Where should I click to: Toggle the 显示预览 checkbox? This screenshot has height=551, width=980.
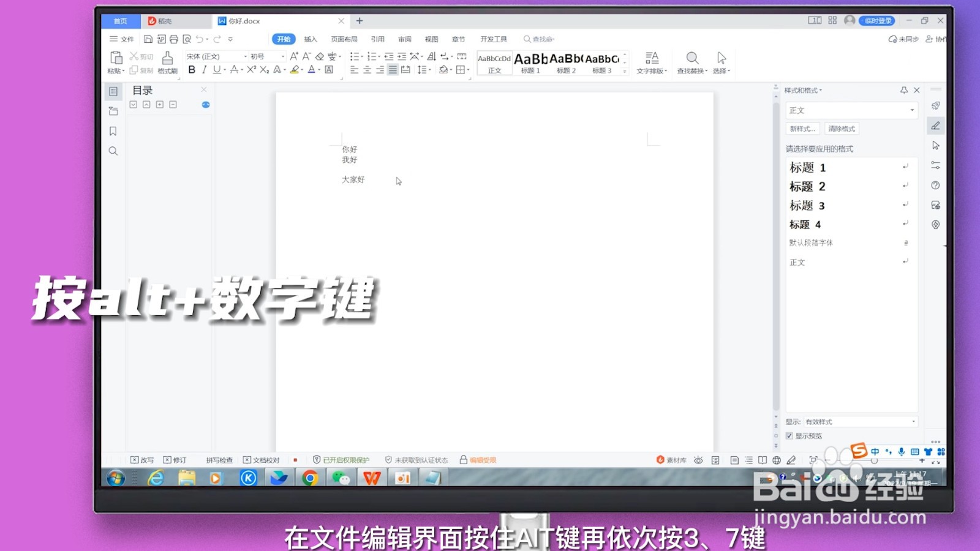(x=790, y=436)
